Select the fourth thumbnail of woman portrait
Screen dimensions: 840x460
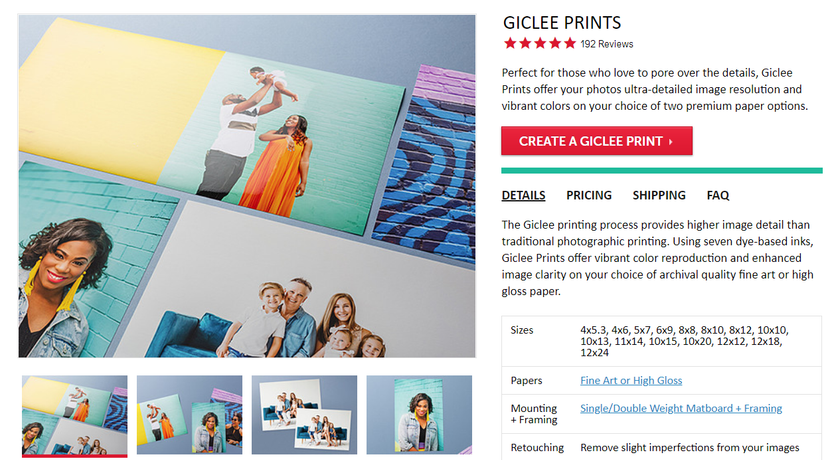[419, 415]
